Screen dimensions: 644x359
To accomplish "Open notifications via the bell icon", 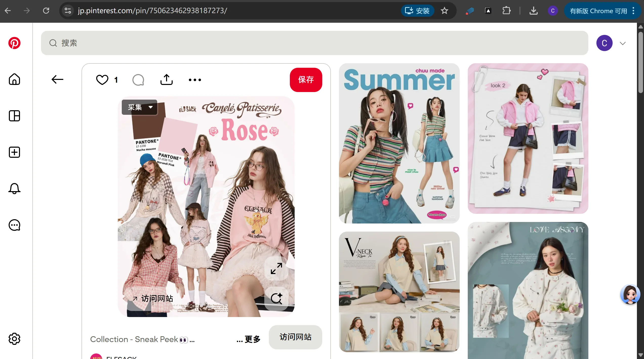I will (14, 189).
